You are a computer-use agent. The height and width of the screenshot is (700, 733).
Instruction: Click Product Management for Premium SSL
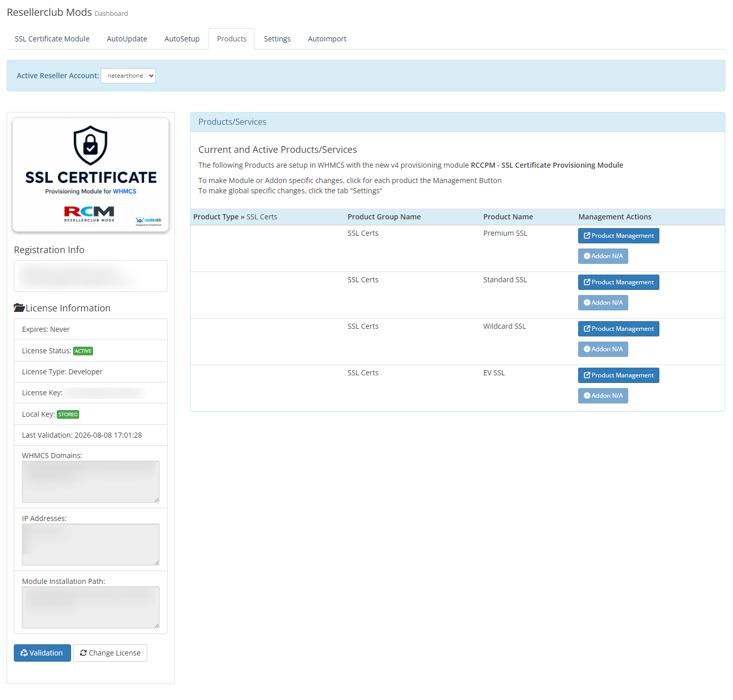point(619,236)
